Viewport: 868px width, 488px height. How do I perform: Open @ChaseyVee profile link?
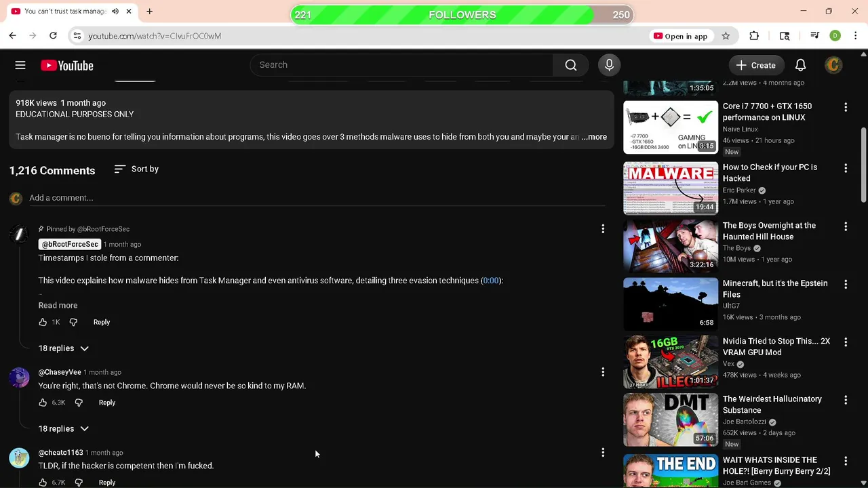[60, 372]
